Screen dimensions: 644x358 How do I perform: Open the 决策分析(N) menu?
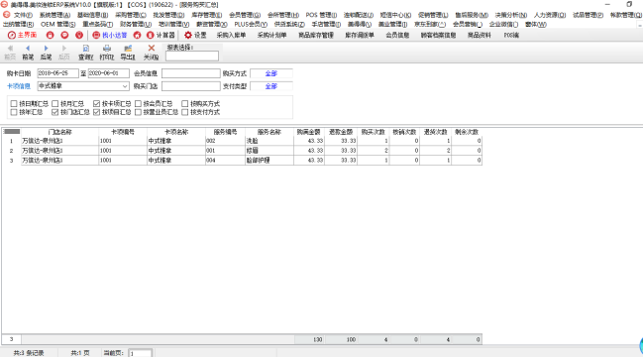pos(511,15)
